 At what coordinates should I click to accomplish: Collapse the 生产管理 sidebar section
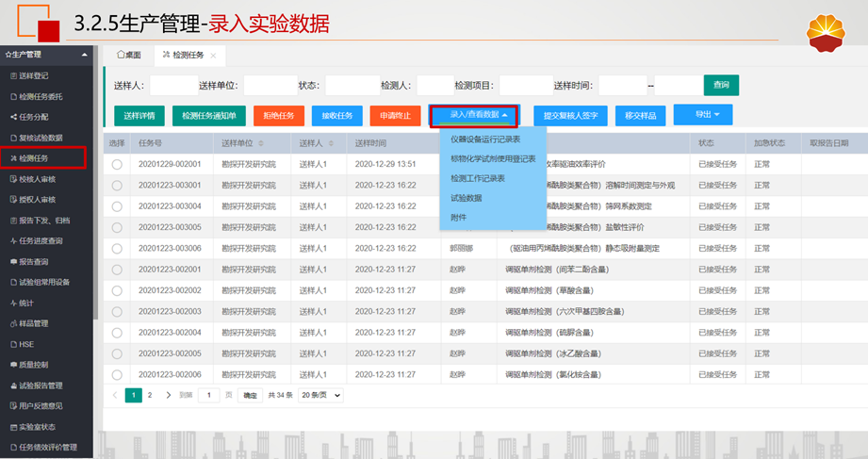84,55
